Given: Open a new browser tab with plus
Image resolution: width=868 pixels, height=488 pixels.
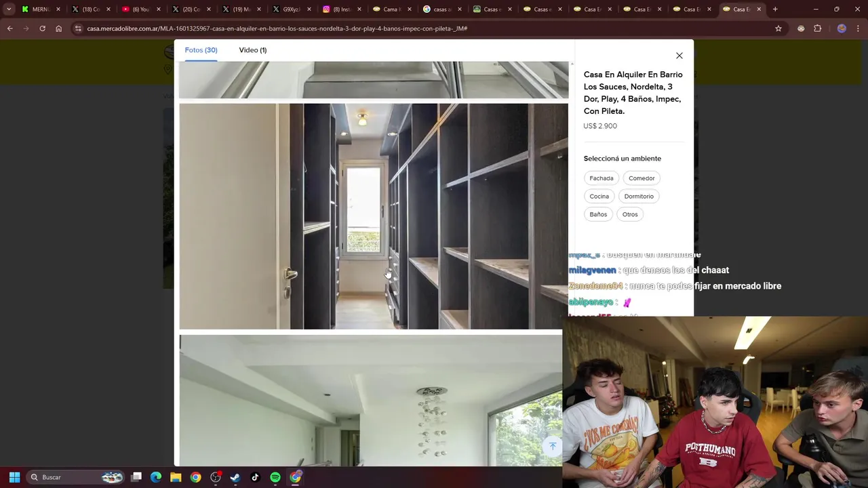Looking at the screenshot, I should [x=775, y=9].
